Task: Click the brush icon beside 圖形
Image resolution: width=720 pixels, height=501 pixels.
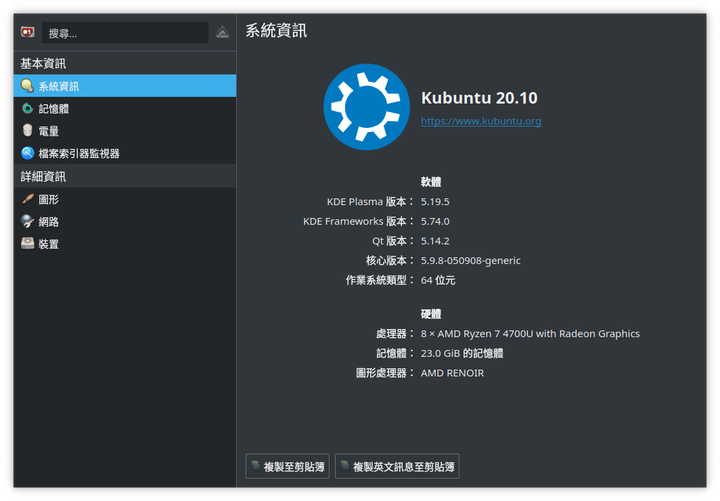Action: [x=28, y=199]
